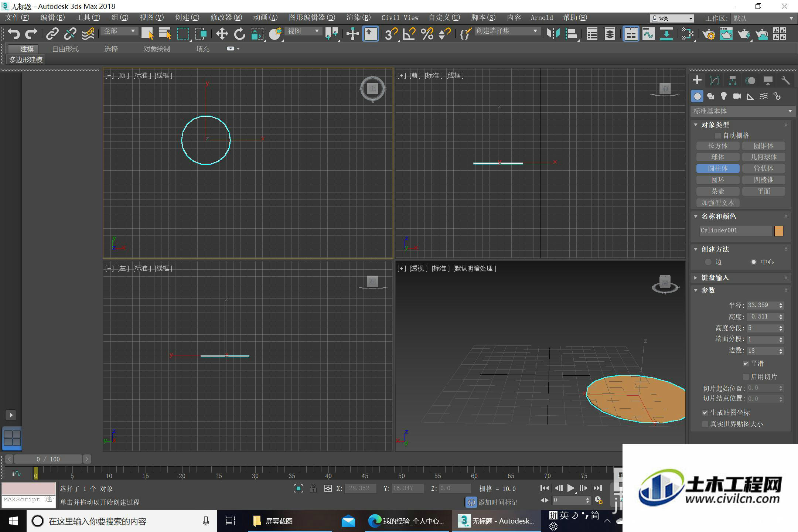798x532 pixels.
Task: Open Render Setup teapot icon
Action: click(x=709, y=34)
